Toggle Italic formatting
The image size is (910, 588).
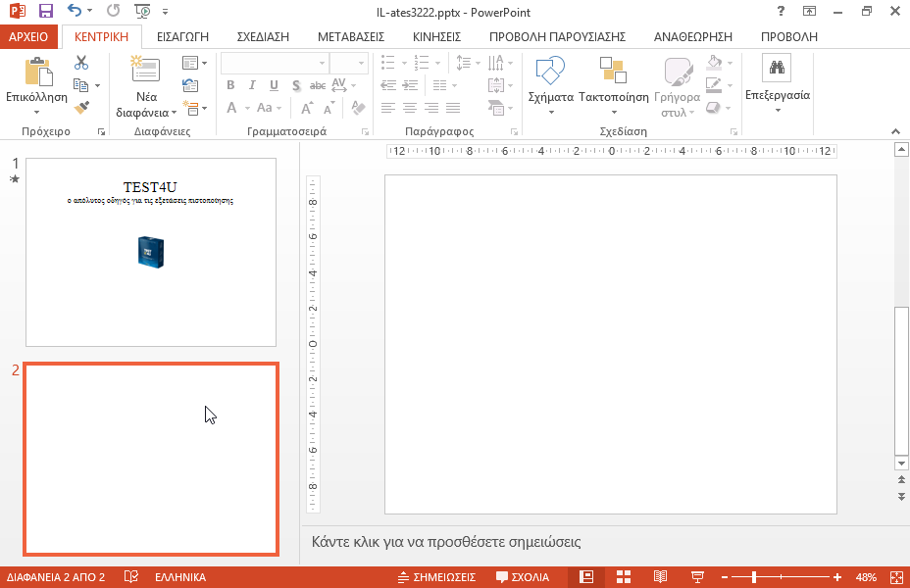click(x=252, y=85)
